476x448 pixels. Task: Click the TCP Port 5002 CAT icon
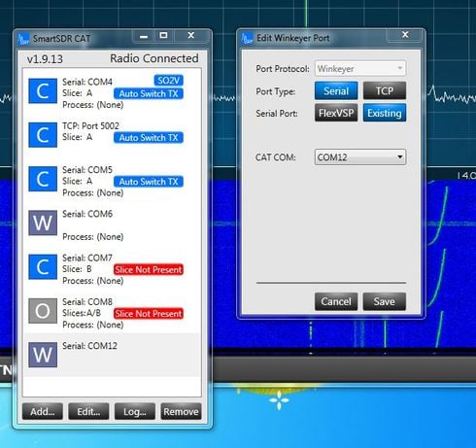pos(43,135)
